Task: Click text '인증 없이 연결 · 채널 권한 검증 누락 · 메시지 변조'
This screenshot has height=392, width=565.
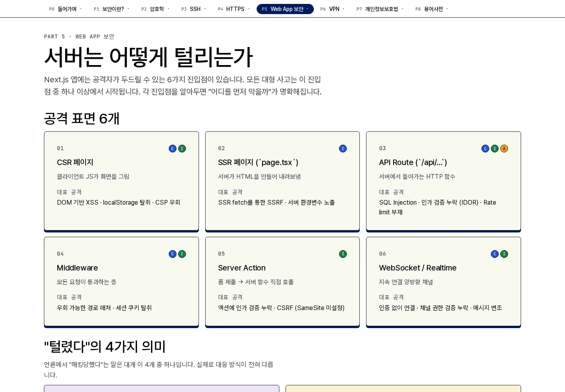Action: pos(441,308)
